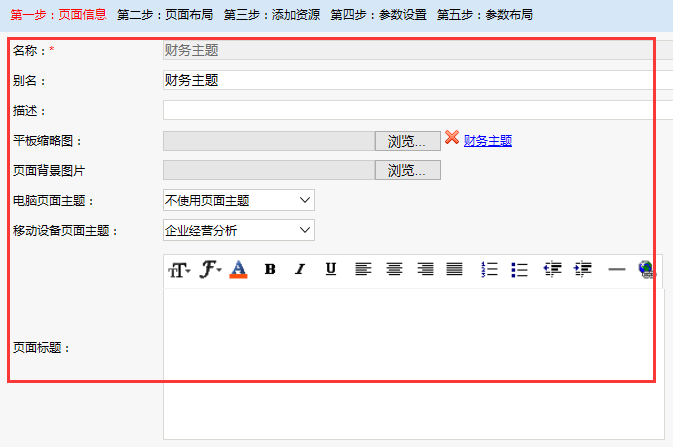Open the font family tool
This screenshot has width=673, height=447.
point(210,270)
